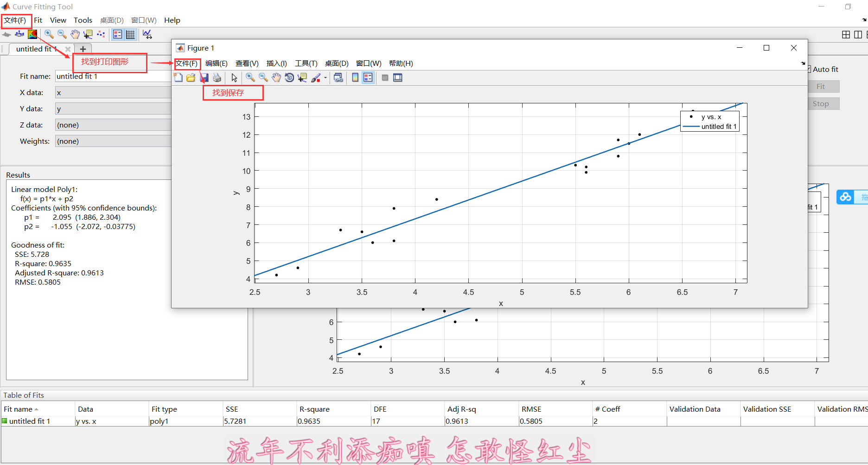Toggle the Insert Legend button in Figure 1
Viewport: 868px width, 465px height.
(368, 77)
